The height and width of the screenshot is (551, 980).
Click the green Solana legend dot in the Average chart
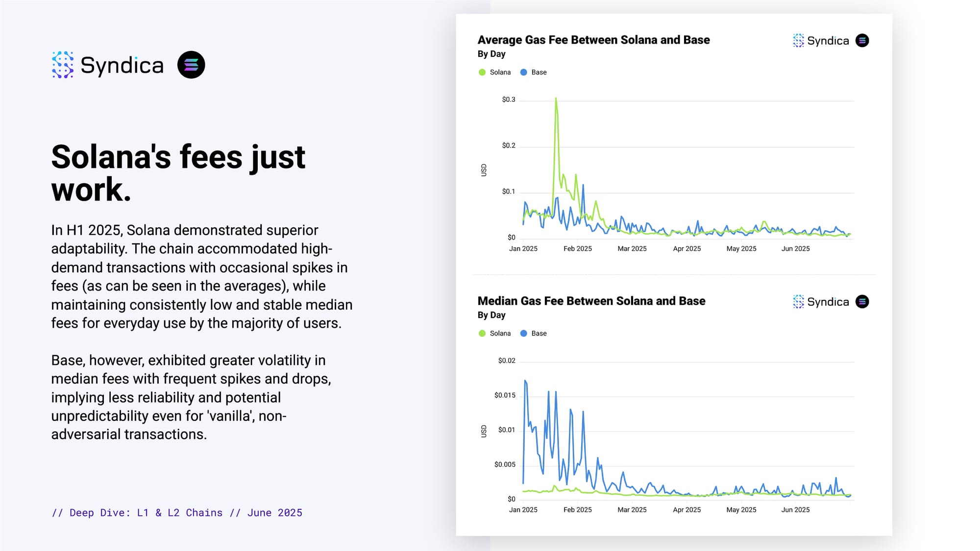coord(482,72)
